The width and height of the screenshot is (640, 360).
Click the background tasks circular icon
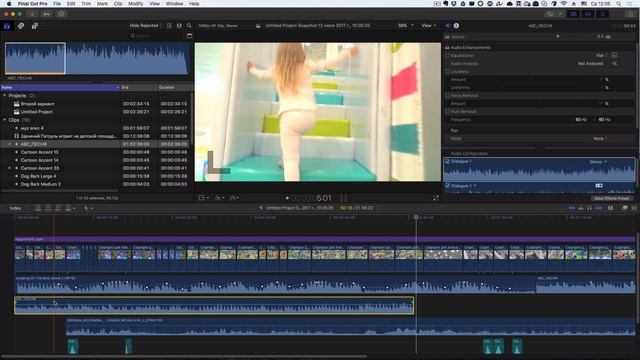(61, 14)
